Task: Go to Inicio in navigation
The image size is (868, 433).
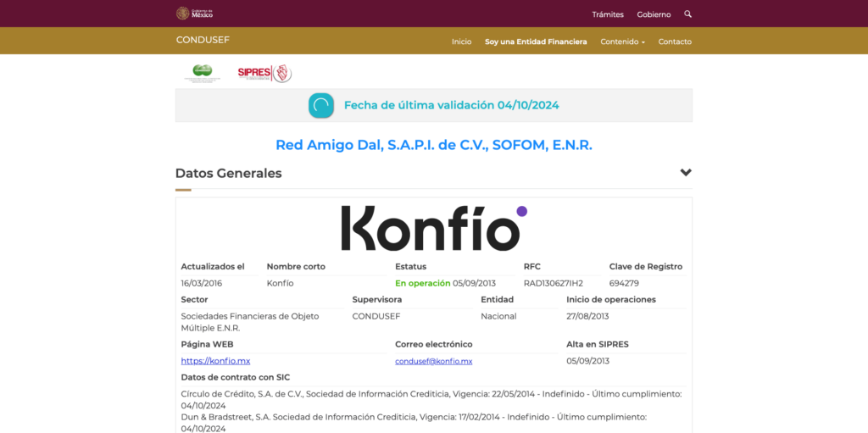Action: [462, 42]
